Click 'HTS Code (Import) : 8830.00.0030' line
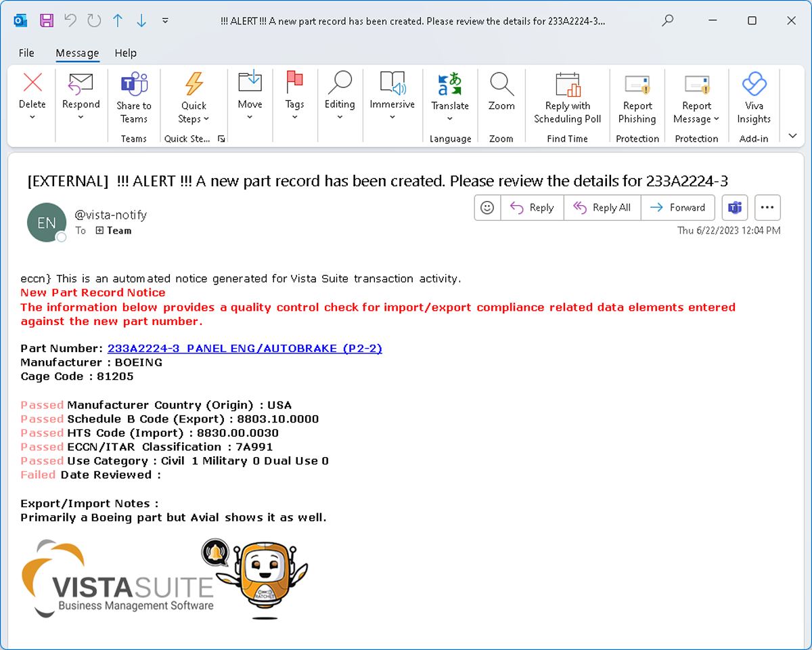812x650 pixels. click(x=150, y=433)
